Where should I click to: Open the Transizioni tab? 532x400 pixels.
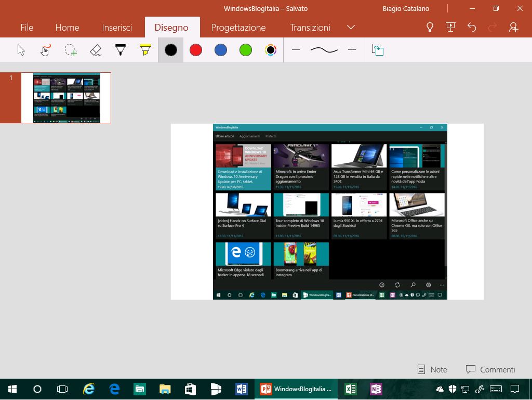(x=310, y=28)
